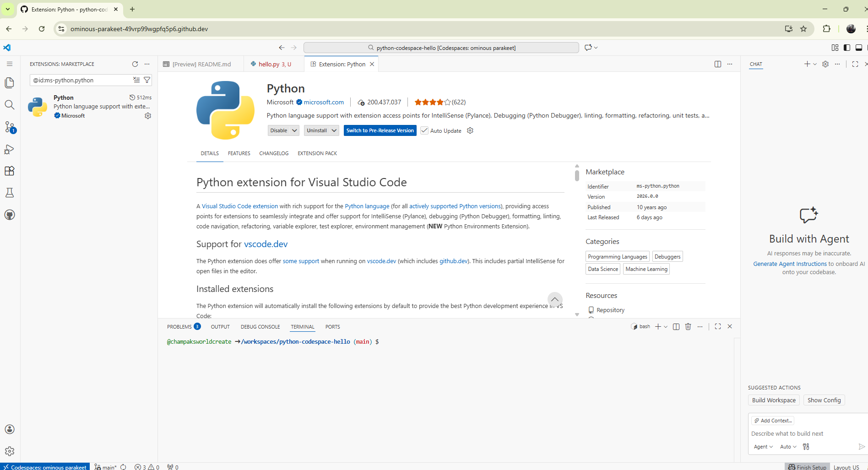Show the DEBUG CONSOLE tab
Viewport: 868px width, 470px height.
[x=260, y=327]
